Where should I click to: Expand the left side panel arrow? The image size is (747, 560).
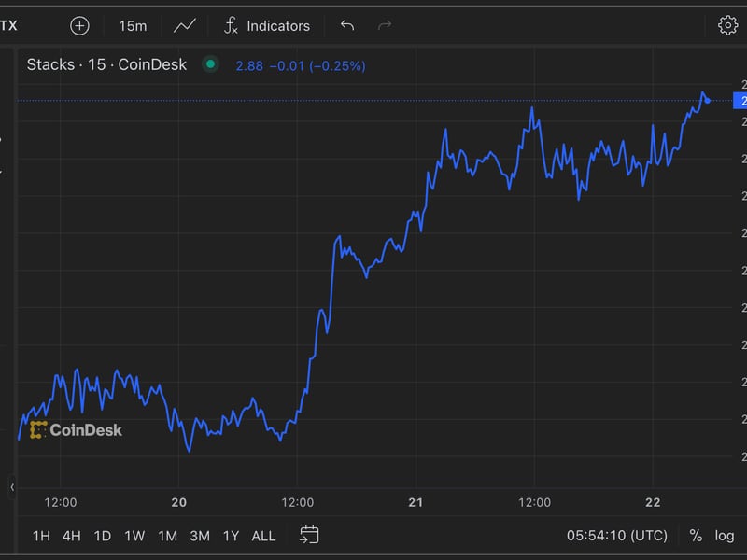click(x=12, y=487)
